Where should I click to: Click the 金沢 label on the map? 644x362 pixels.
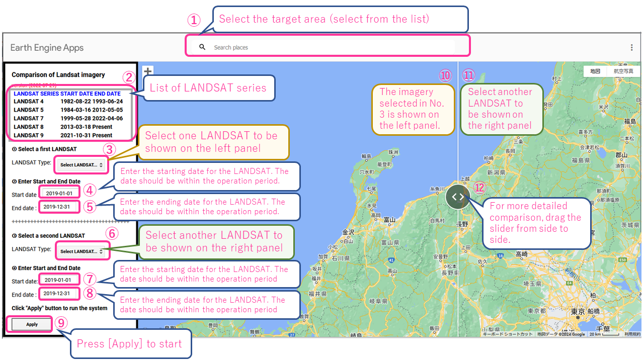point(348,232)
